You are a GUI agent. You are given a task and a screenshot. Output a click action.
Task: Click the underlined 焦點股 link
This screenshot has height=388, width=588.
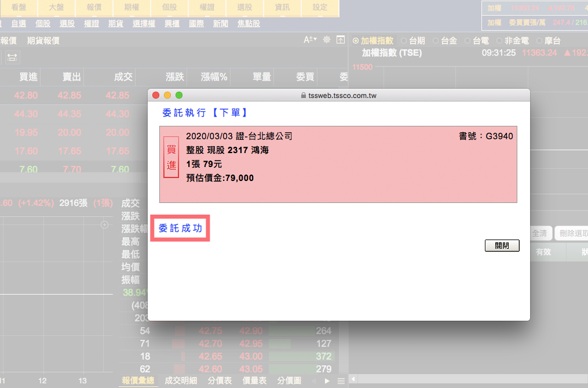[x=249, y=24]
